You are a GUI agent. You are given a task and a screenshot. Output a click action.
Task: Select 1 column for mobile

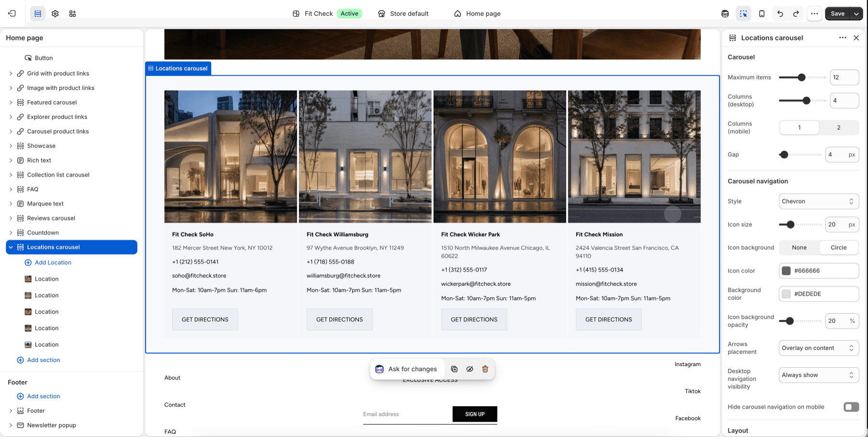pyautogui.click(x=799, y=128)
